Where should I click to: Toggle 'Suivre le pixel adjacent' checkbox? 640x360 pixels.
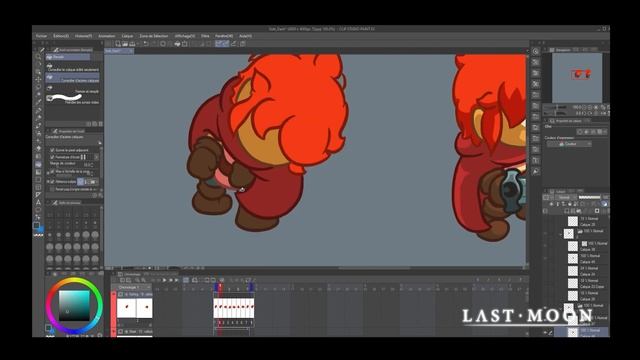(52, 150)
